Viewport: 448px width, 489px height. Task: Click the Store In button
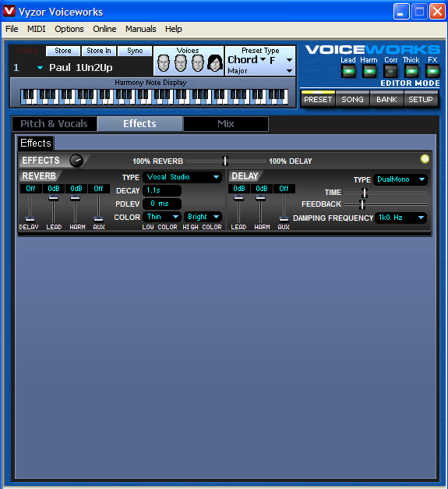click(x=99, y=51)
